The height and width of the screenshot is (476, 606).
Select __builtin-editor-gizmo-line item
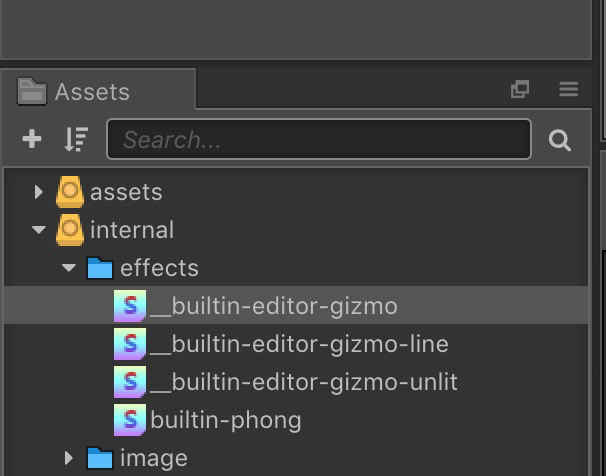[299, 344]
